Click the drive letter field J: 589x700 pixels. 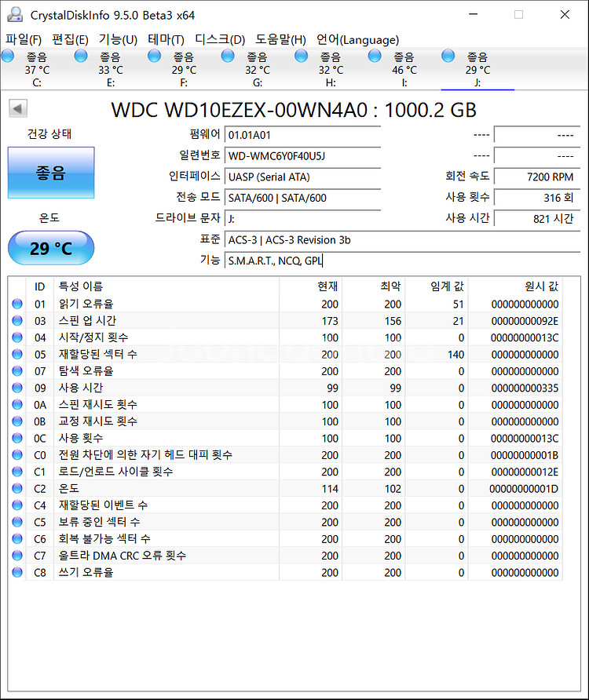click(x=302, y=219)
